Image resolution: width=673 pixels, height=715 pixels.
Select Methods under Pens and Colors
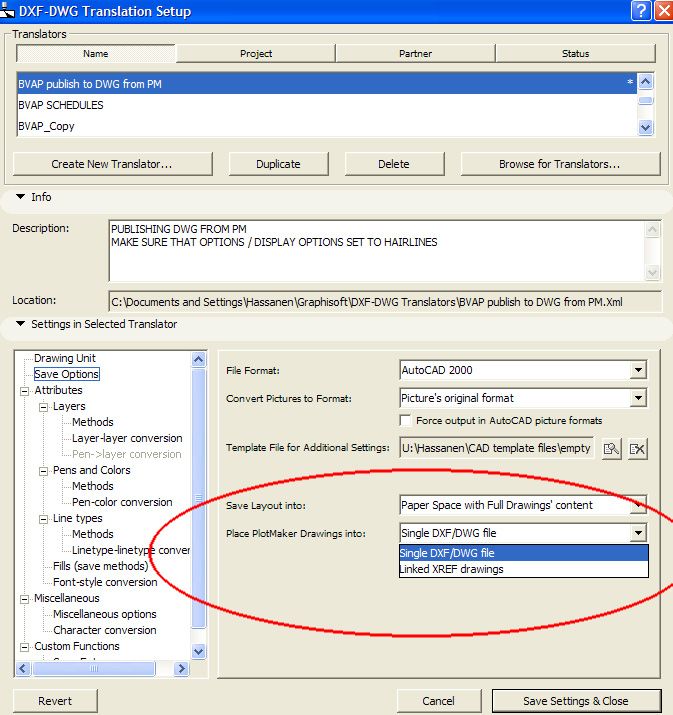pos(93,486)
